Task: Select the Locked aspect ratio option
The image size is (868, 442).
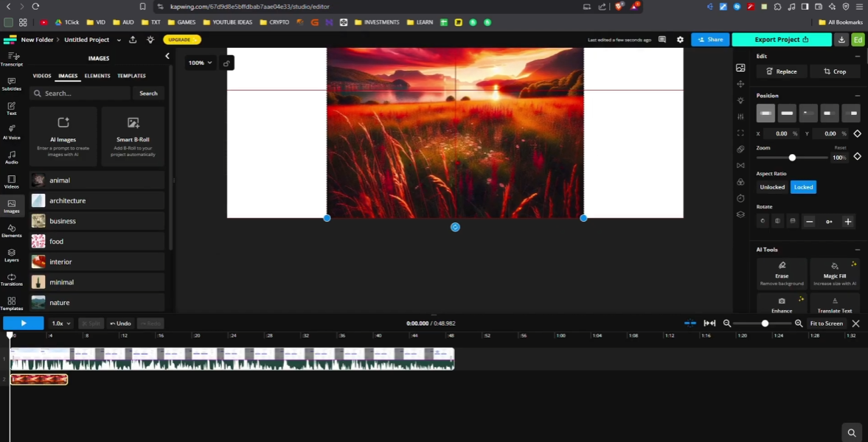Action: pos(803,187)
